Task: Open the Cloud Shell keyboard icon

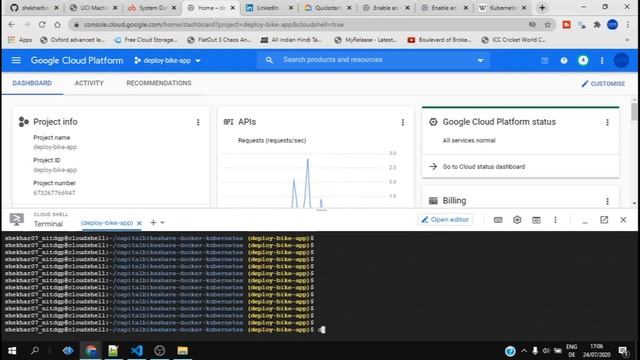Action: 498,220
